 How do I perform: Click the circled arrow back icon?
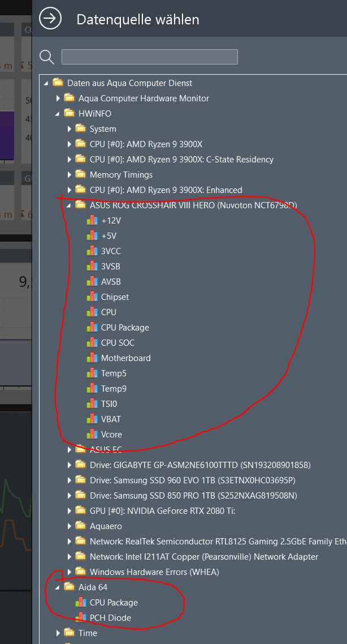pyautogui.click(x=50, y=18)
